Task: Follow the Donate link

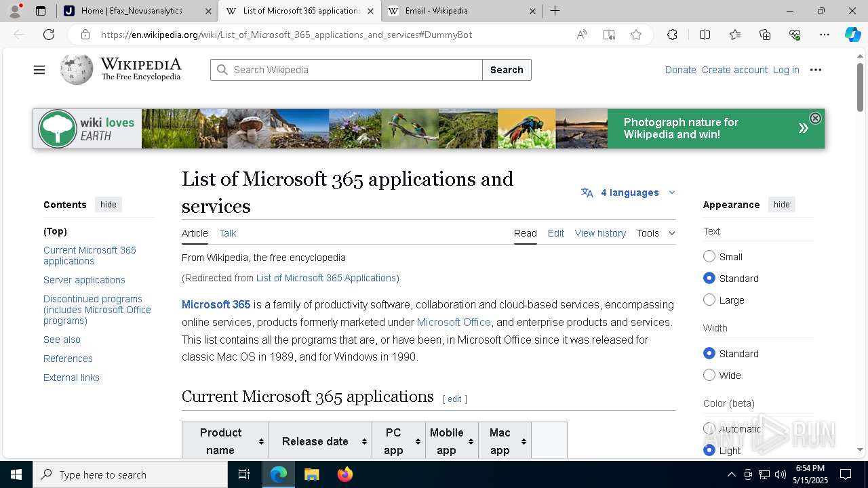Action: pyautogui.click(x=680, y=70)
